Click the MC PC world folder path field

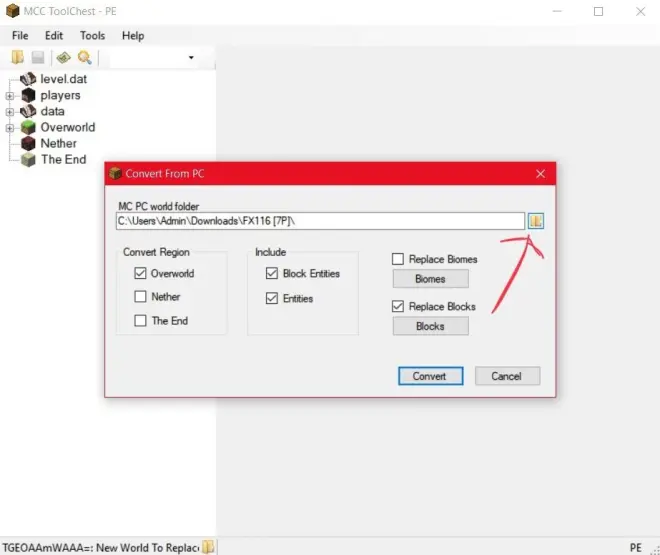pyautogui.click(x=320, y=221)
